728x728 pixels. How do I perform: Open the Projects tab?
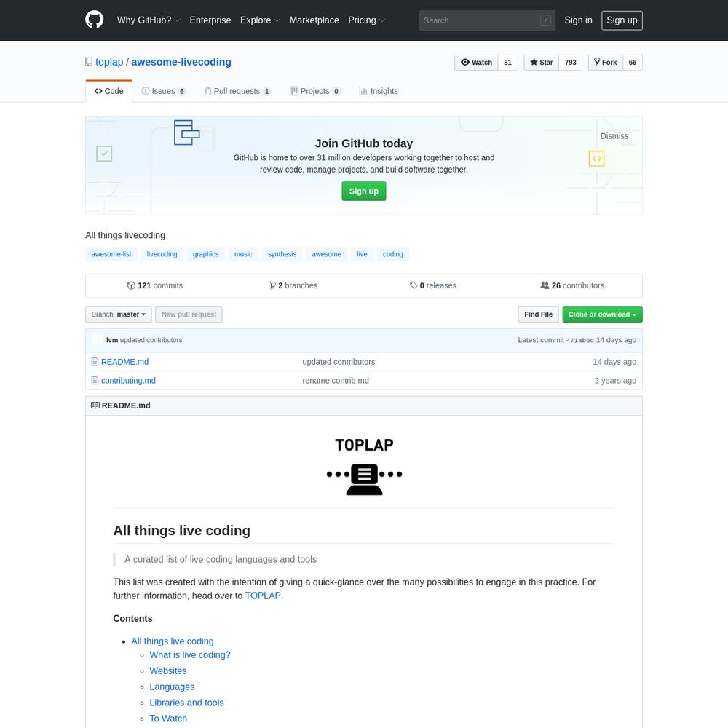tap(315, 91)
